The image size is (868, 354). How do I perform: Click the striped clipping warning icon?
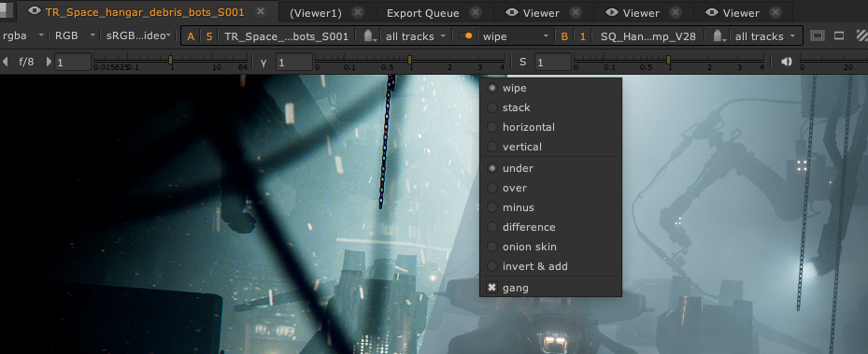point(861,35)
